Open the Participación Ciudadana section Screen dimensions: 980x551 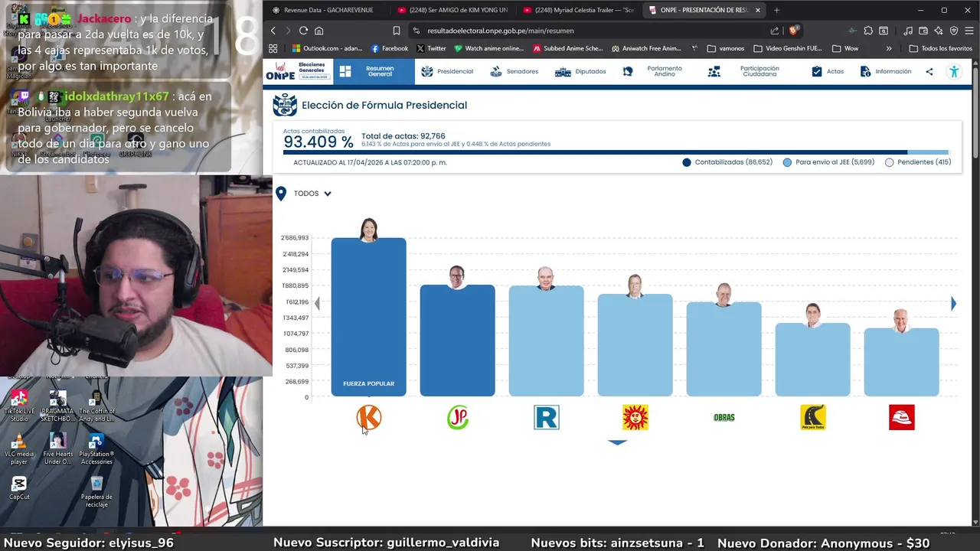(x=743, y=71)
